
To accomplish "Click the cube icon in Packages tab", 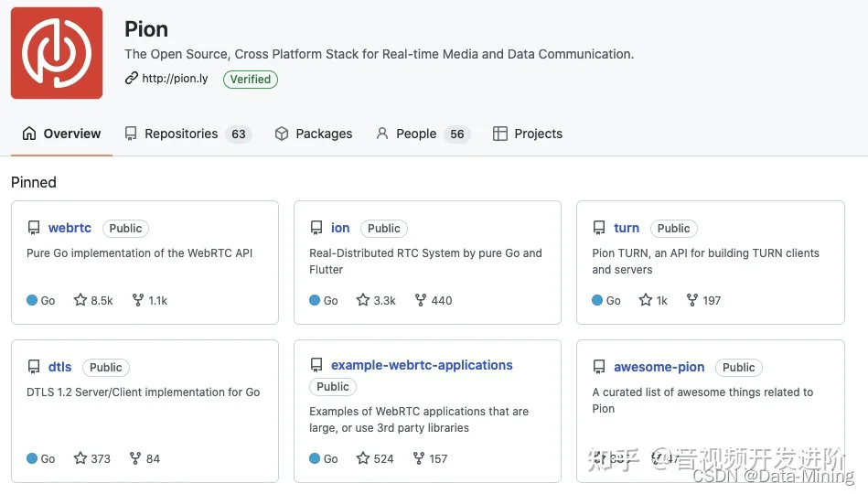I will (x=282, y=134).
